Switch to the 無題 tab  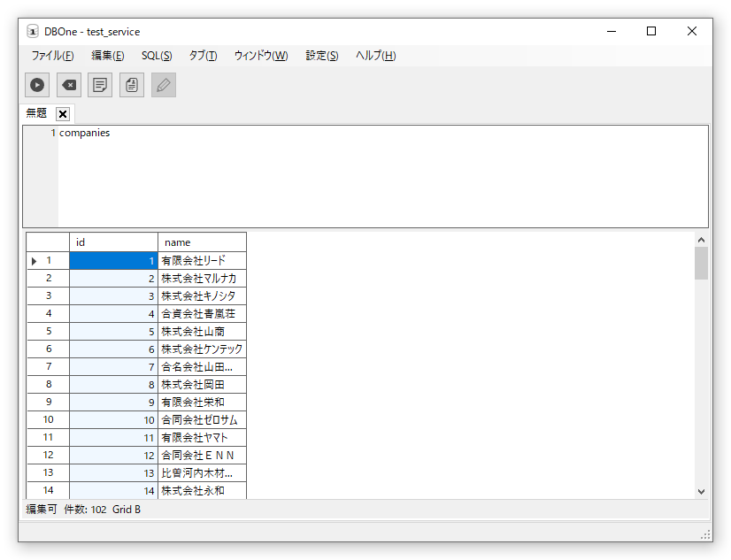coord(36,113)
